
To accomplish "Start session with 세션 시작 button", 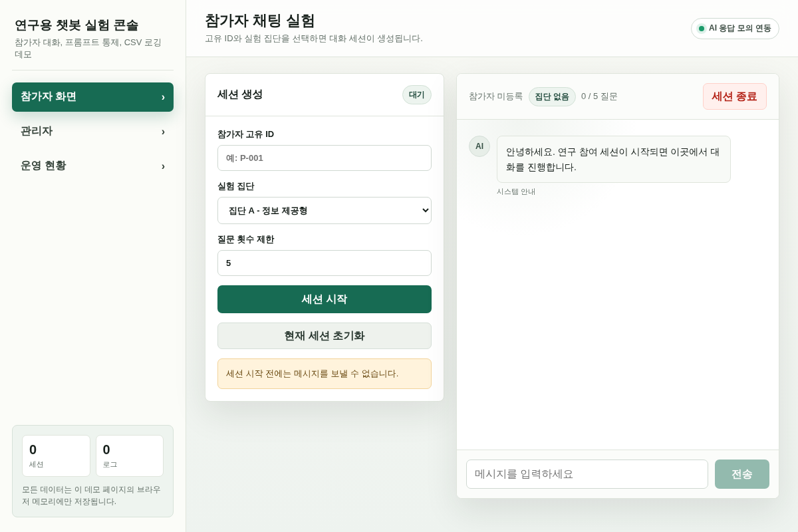I will coord(325,299).
